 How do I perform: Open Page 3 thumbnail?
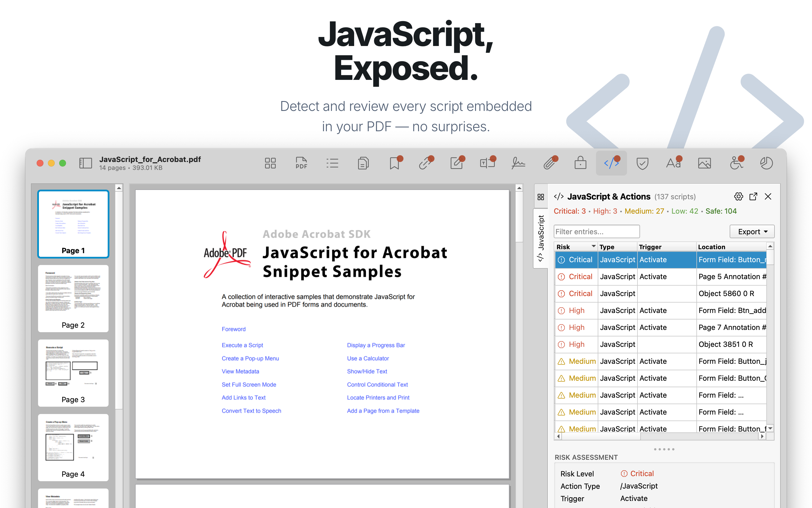pyautogui.click(x=73, y=373)
